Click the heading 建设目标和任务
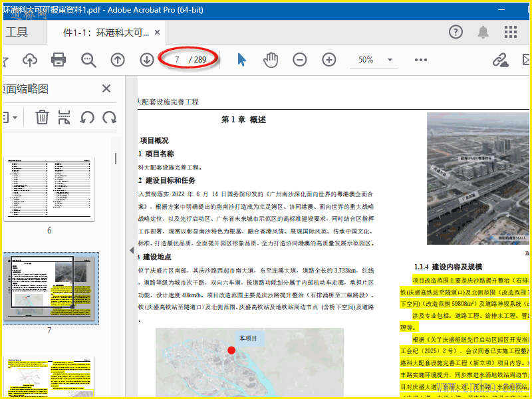Viewport: 532px width, 399px height. (x=170, y=180)
